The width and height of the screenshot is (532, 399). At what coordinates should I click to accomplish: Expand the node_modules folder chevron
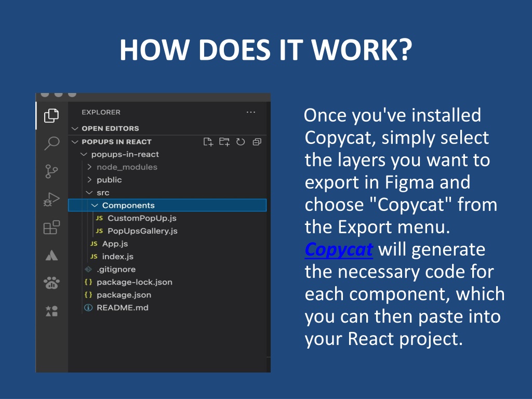(89, 167)
